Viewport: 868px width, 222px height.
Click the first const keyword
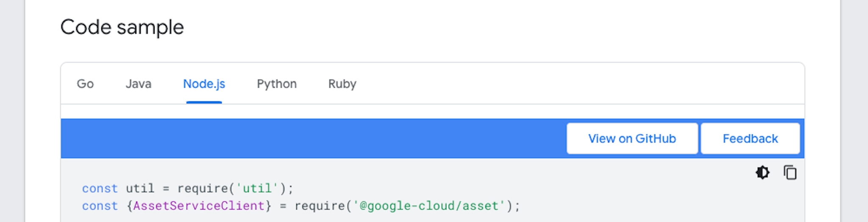pos(100,188)
